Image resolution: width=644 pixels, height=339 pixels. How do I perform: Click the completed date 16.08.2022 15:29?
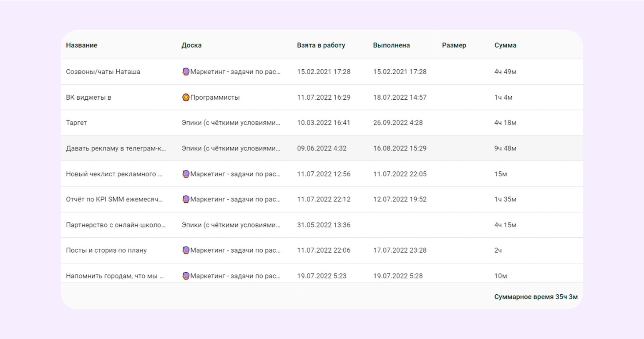[400, 148]
